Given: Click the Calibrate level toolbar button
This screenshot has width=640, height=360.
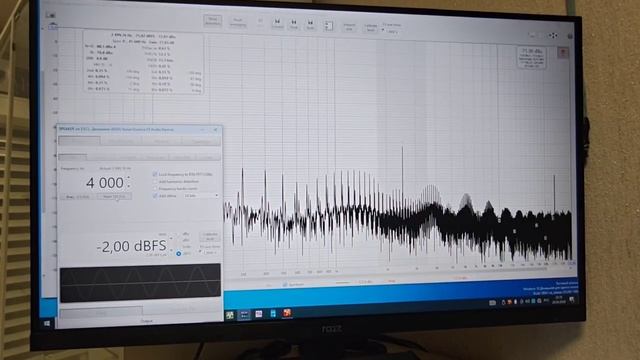Looking at the screenshot, I should tap(371, 27).
